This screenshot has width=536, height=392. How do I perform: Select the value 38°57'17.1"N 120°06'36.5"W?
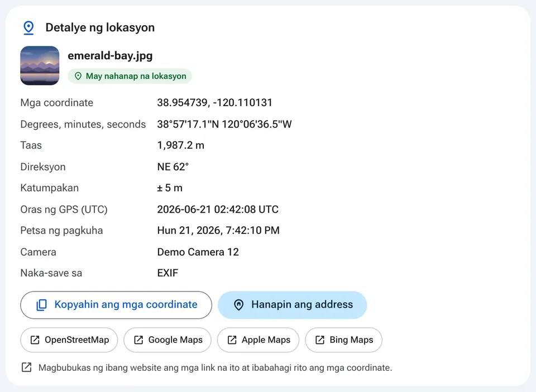224,124
